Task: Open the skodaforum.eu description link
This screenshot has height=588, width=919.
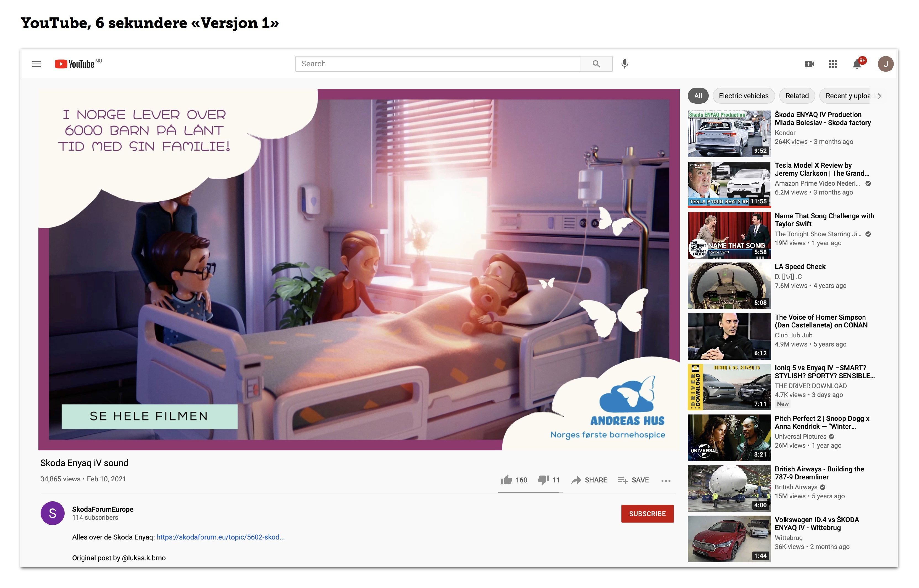Action: [x=220, y=537]
